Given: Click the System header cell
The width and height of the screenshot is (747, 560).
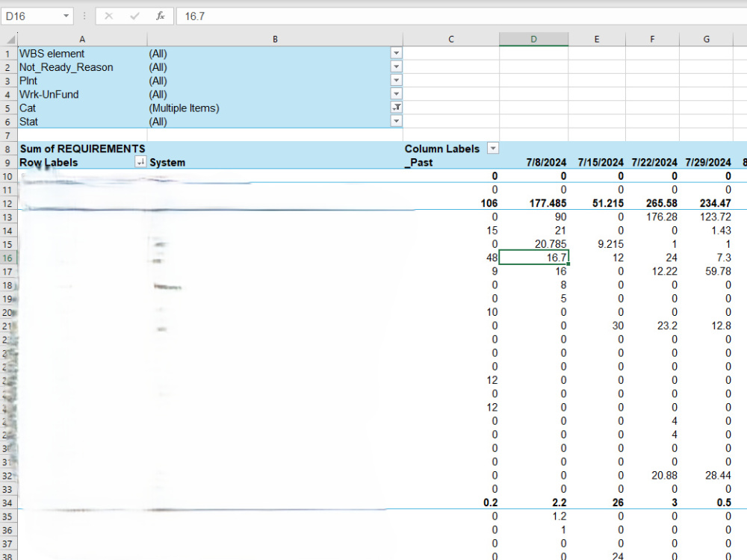Looking at the screenshot, I should [275, 162].
